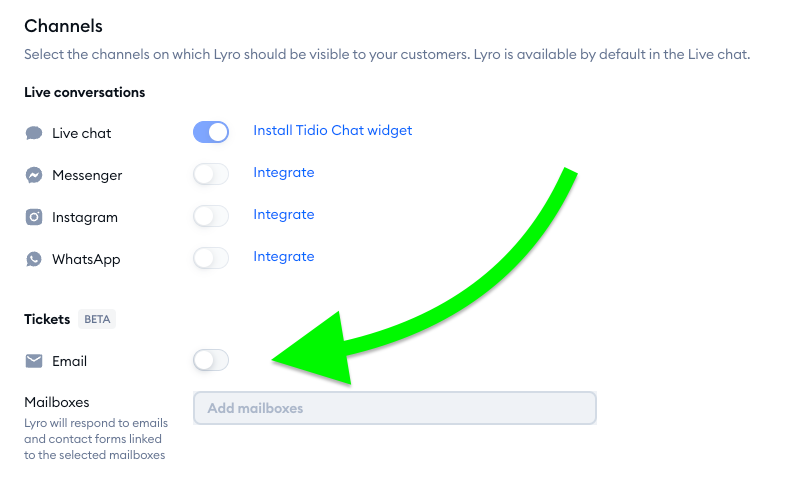The width and height of the screenshot is (796, 489).
Task: Click the Live chat speech bubble icon
Action: pyautogui.click(x=34, y=133)
